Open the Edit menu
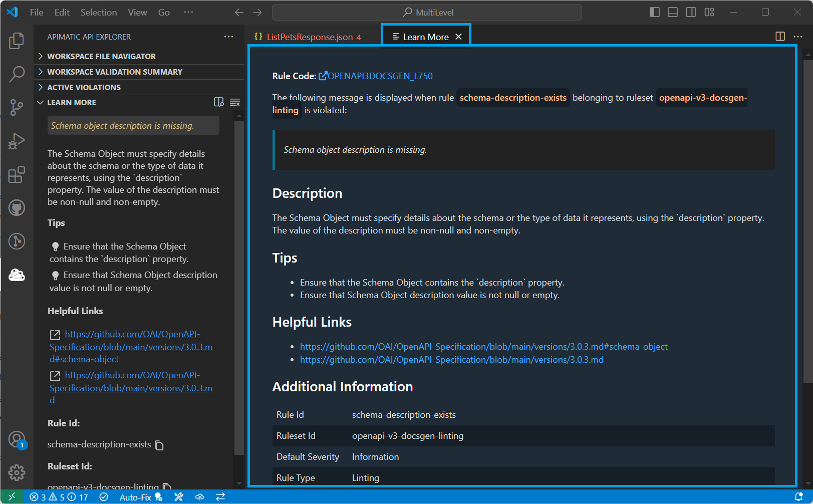 pyautogui.click(x=62, y=13)
